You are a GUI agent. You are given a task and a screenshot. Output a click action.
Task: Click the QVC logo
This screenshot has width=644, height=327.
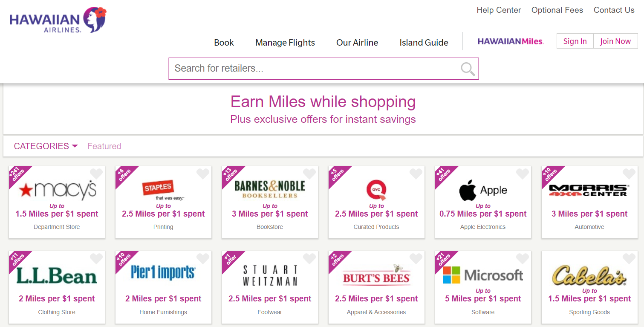(x=376, y=190)
